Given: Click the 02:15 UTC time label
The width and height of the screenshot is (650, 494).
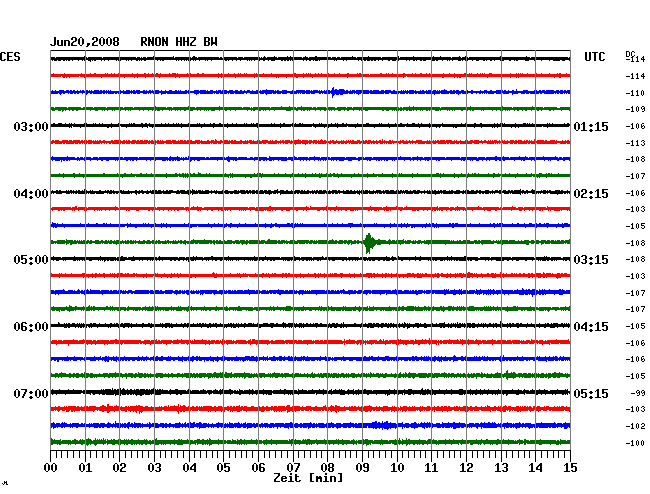Looking at the screenshot, I should point(591,194).
